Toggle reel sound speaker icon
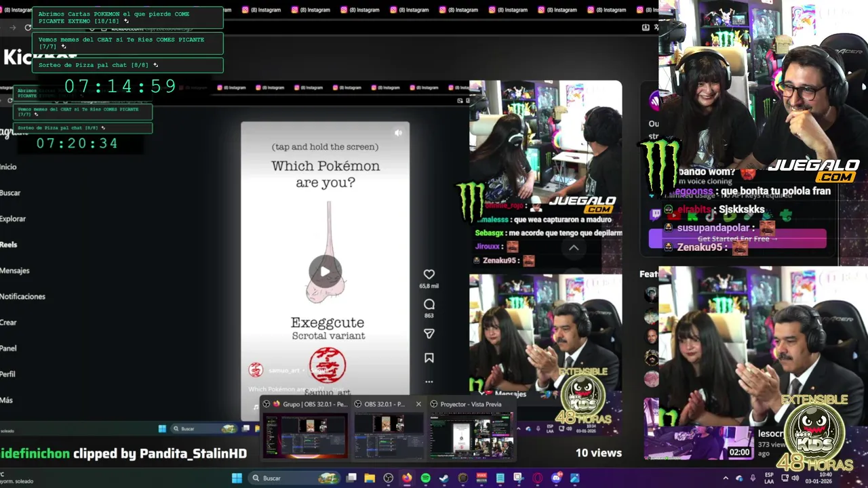 click(398, 133)
